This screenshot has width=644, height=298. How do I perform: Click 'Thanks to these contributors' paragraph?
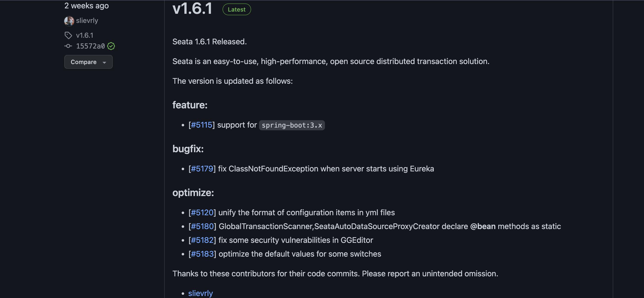[335, 273]
